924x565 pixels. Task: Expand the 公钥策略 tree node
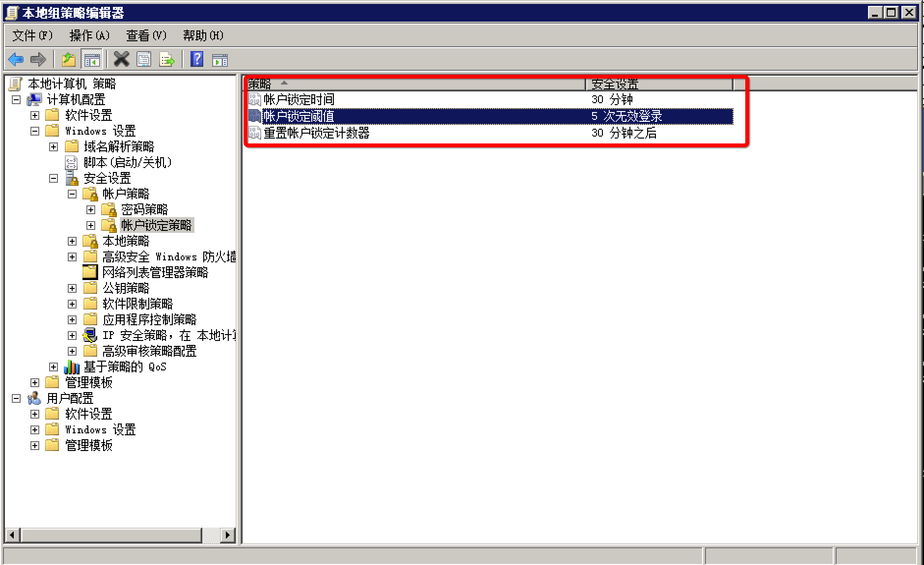(x=72, y=288)
